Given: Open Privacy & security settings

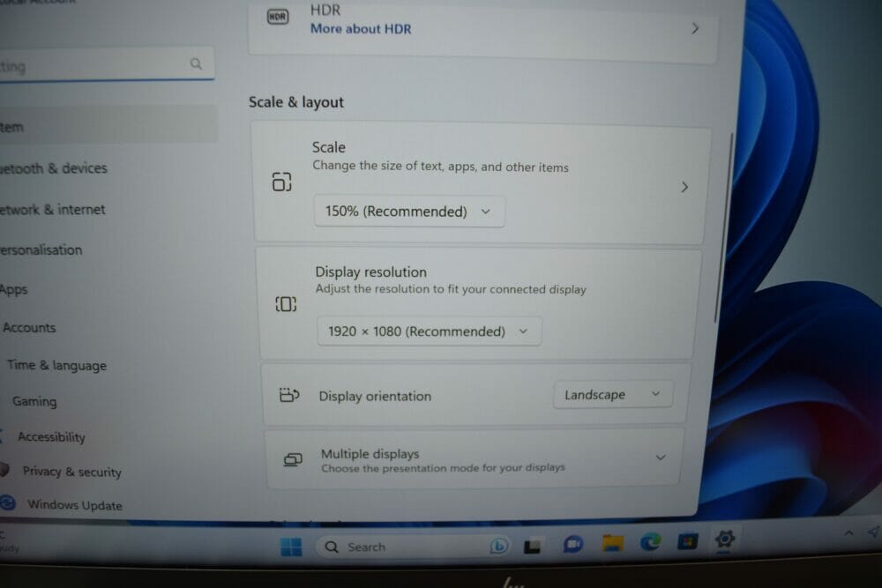Looking at the screenshot, I should (72, 472).
